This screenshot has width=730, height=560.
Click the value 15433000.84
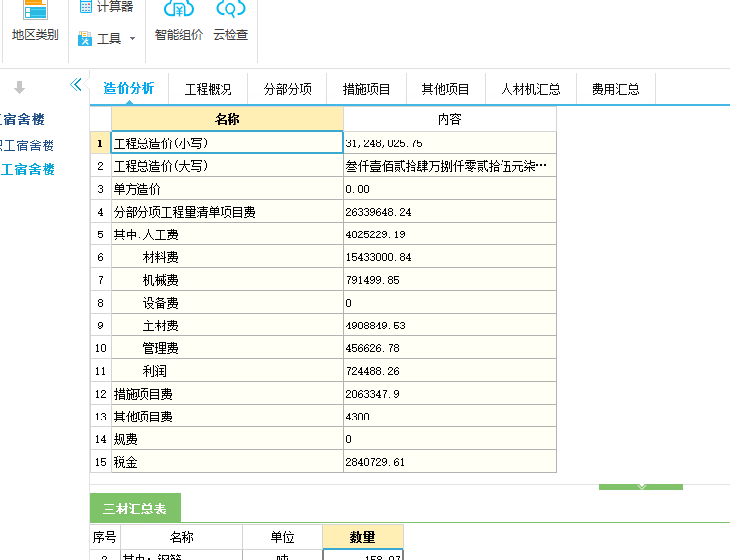450,257
